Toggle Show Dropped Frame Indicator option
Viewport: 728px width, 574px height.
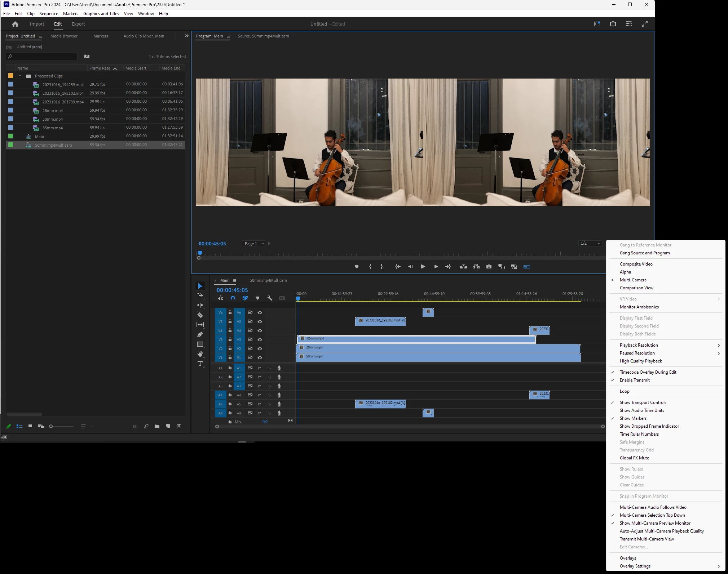[649, 426]
